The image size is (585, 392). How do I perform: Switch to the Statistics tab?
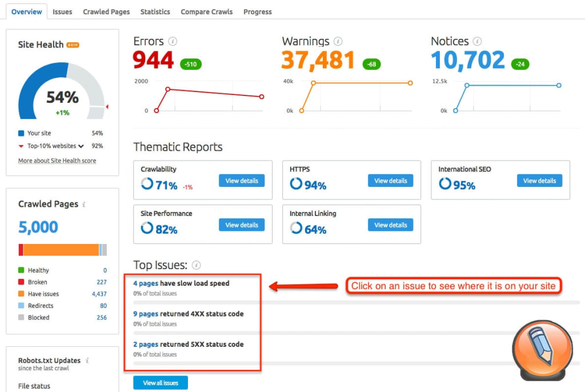(x=155, y=11)
